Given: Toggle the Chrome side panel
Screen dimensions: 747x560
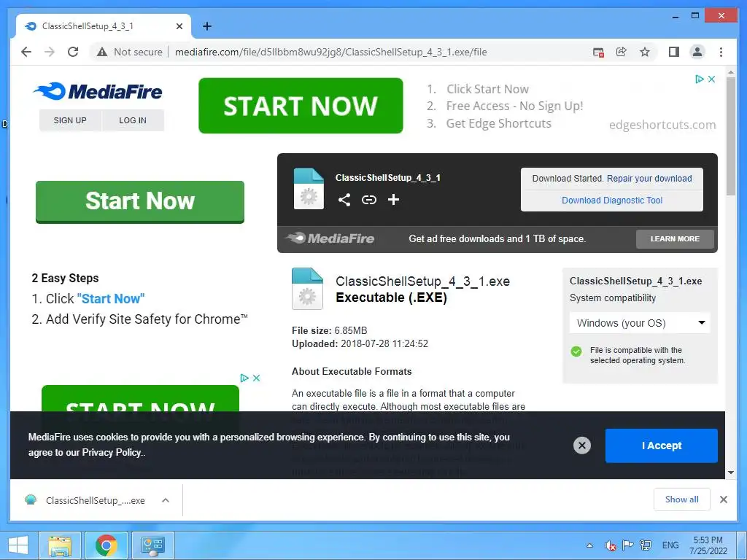Looking at the screenshot, I should [x=673, y=52].
